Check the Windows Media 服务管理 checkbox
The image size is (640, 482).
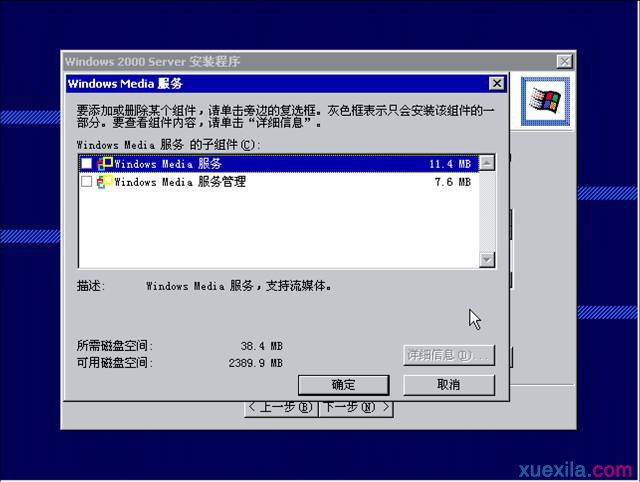click(87, 182)
